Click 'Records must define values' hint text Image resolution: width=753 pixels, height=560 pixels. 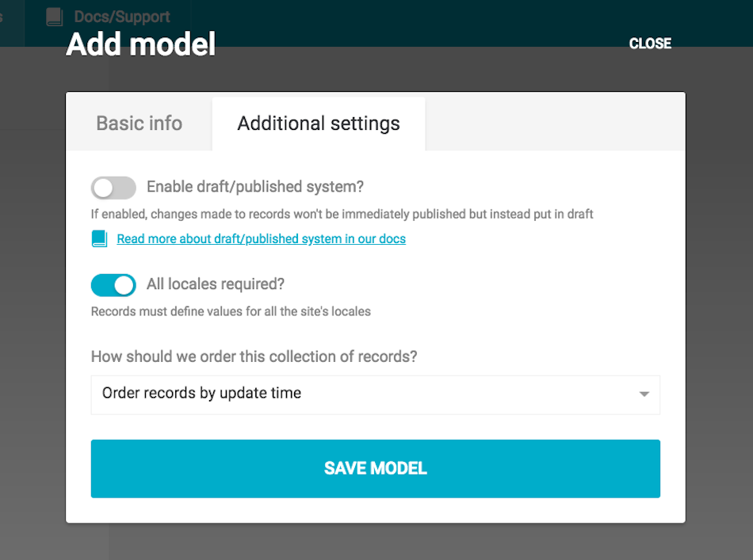click(231, 311)
